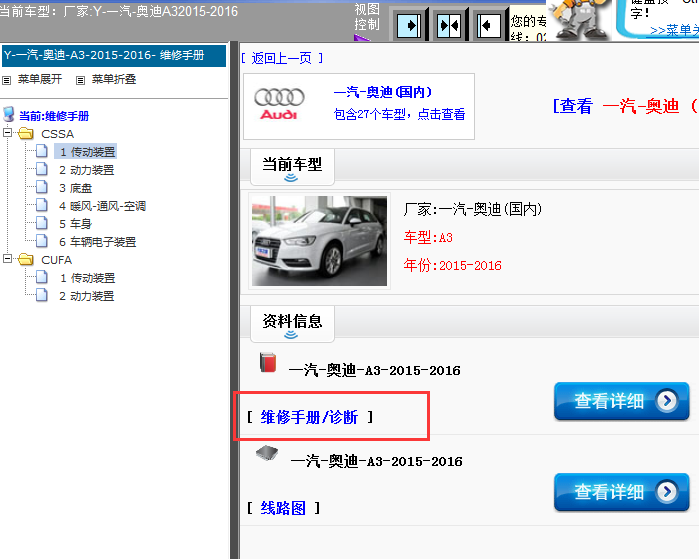Select 2 动力装置 under CUFA
The width and height of the screenshot is (699, 559).
click(x=87, y=296)
